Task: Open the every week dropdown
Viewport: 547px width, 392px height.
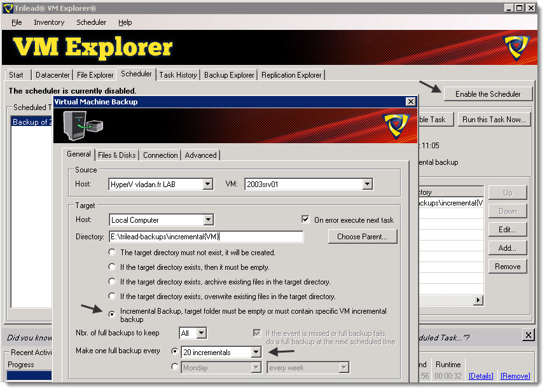Action: click(344, 367)
